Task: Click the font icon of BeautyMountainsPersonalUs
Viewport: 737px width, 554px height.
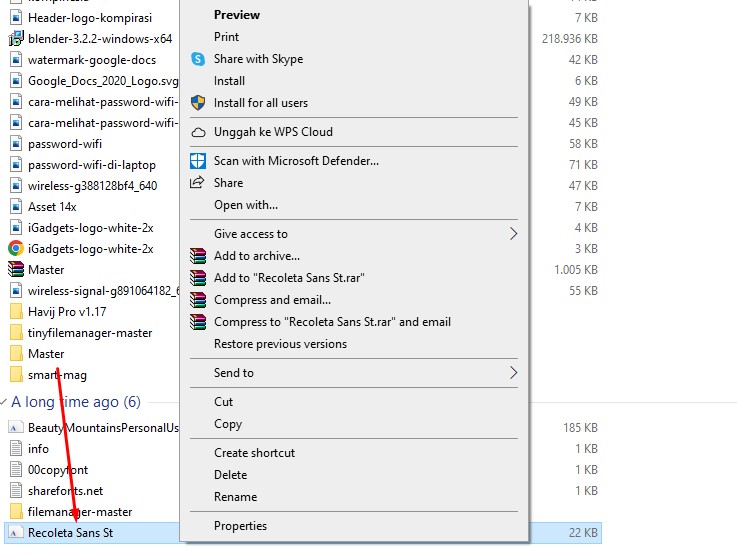Action: coord(14,428)
